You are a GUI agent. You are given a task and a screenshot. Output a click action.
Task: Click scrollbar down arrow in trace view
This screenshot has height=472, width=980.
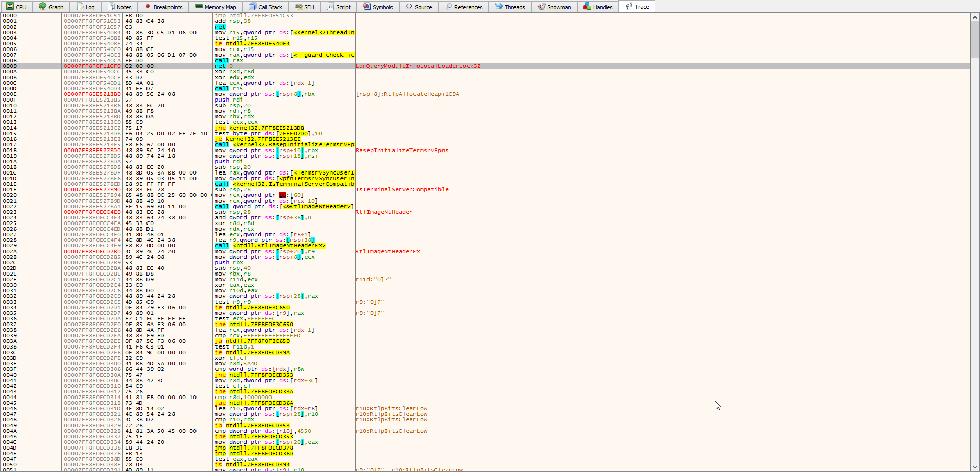click(x=975, y=467)
